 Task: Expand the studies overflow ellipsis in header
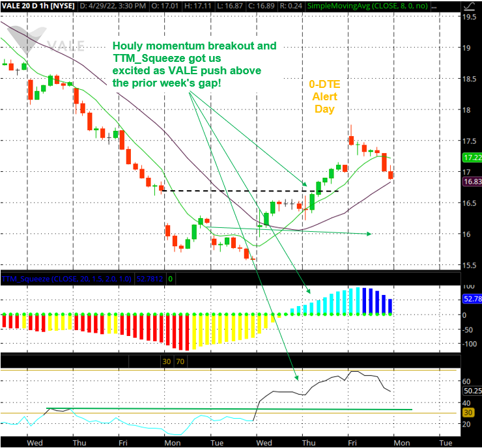coord(434,6)
